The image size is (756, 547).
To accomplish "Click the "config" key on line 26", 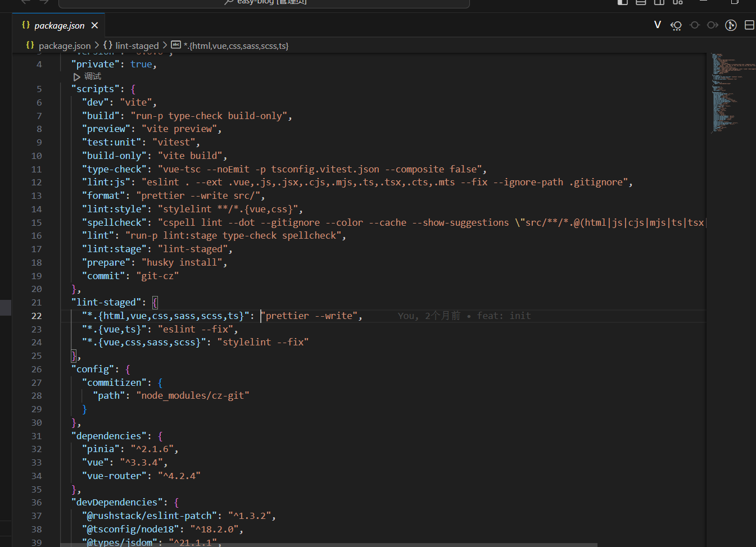I will click(93, 369).
